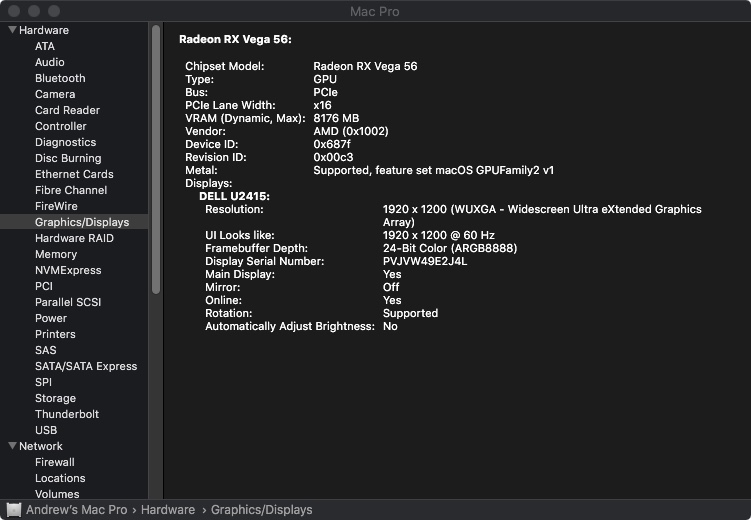Viewport: 751px width, 520px height.
Task: Select SPI in the sidebar
Action: [x=43, y=382]
